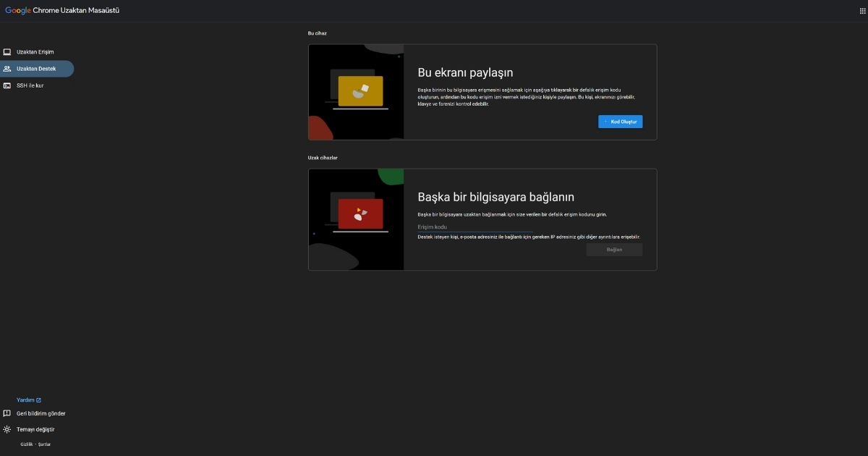Click the Temayı değiştir theme icon
Viewport: 868px width, 456px height.
pos(7,429)
